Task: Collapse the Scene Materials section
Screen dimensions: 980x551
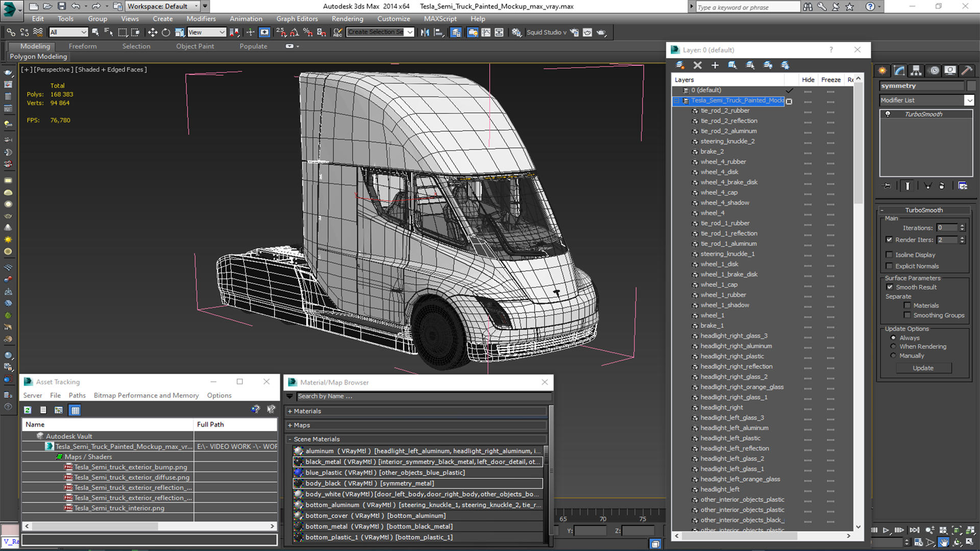Action: 289,439
